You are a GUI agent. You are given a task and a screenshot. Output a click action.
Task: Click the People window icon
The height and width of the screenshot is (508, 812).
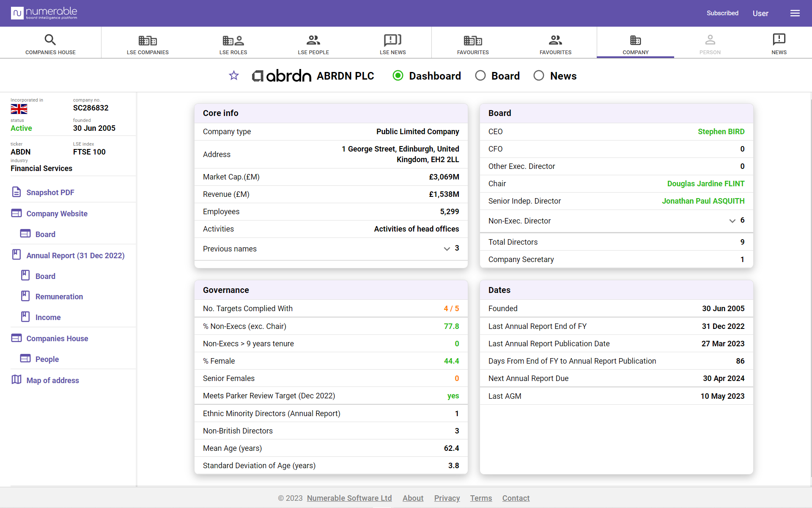click(25, 359)
